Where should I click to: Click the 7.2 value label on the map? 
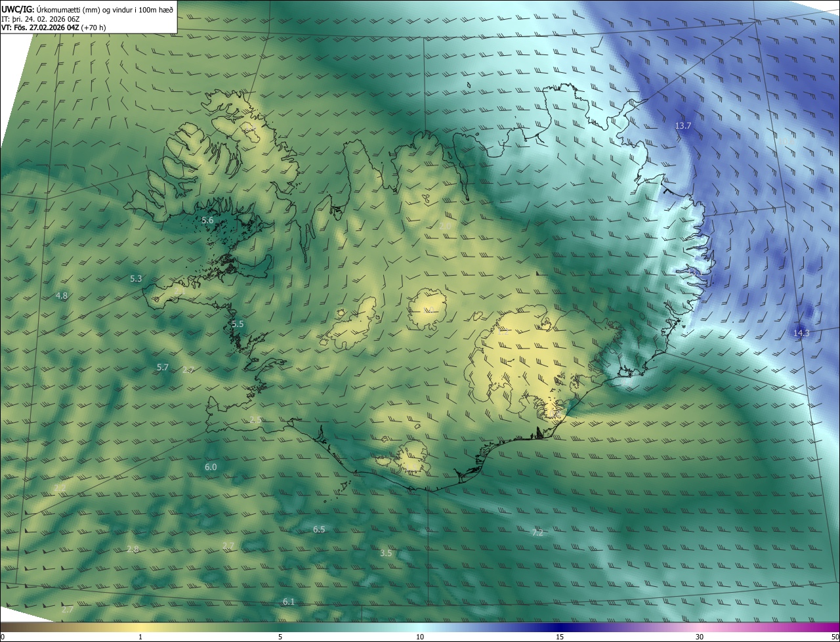coord(537,532)
